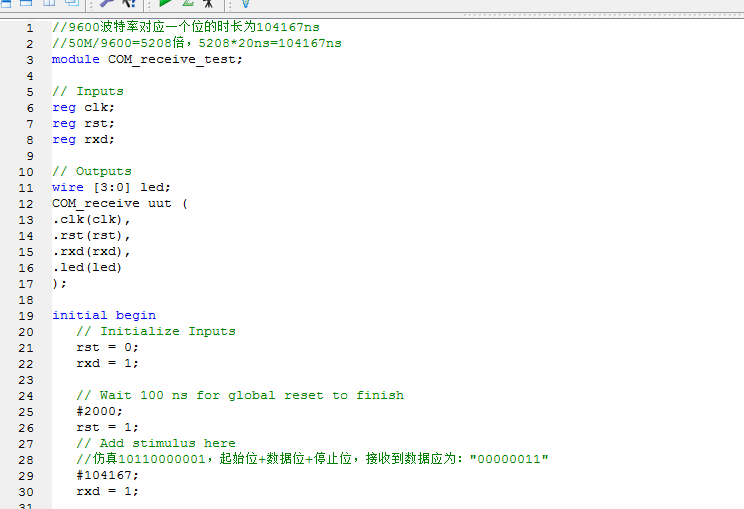Click line number 12 in the gutter
This screenshot has height=509, width=744.
coord(26,204)
